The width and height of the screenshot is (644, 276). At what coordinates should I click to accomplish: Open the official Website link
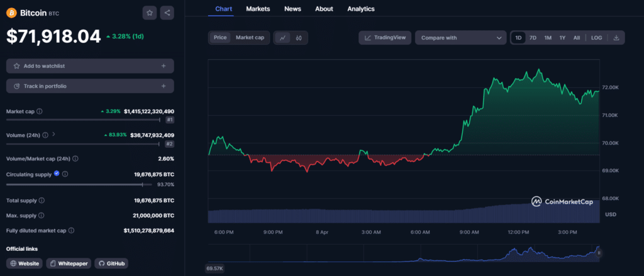pyautogui.click(x=25, y=263)
